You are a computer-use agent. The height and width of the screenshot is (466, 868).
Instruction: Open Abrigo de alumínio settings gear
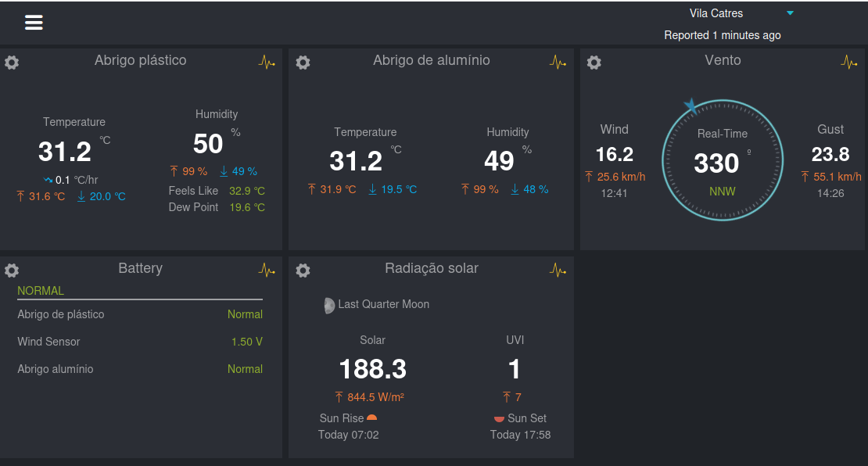coord(303,62)
